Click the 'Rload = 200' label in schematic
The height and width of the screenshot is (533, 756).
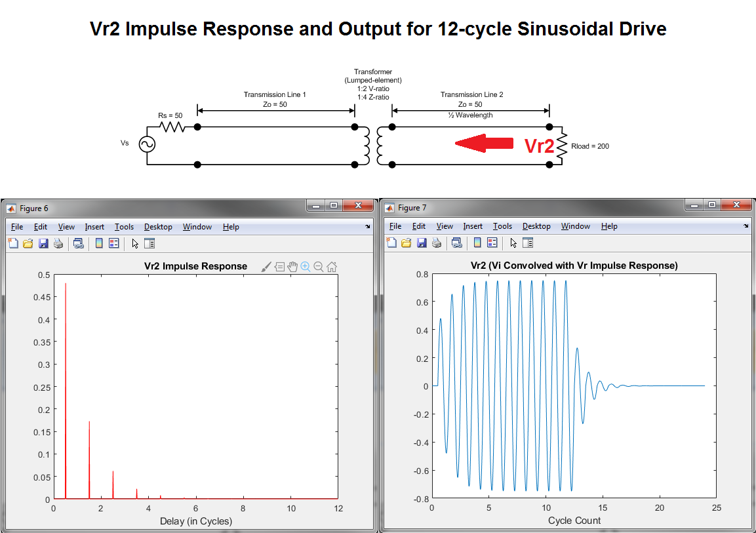click(590, 146)
